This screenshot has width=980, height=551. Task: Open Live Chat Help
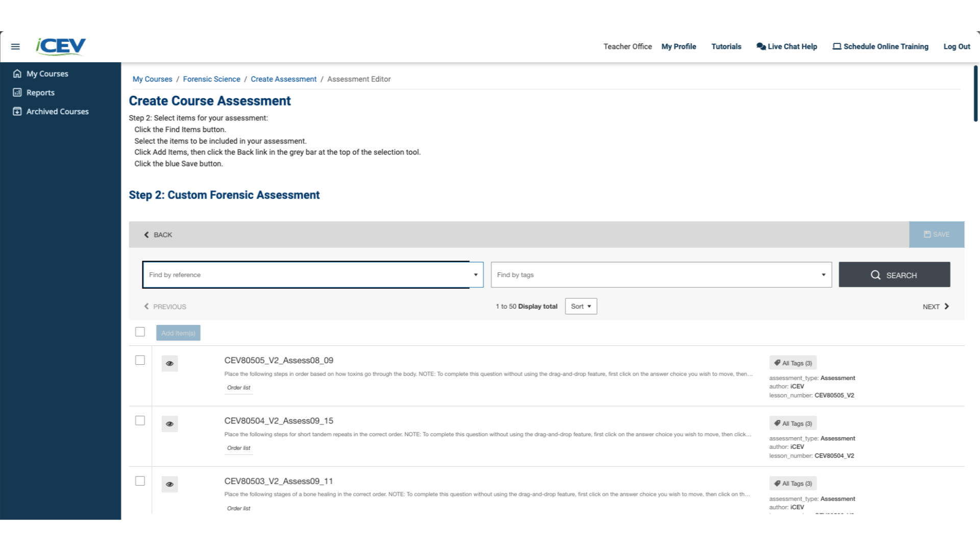click(x=787, y=46)
